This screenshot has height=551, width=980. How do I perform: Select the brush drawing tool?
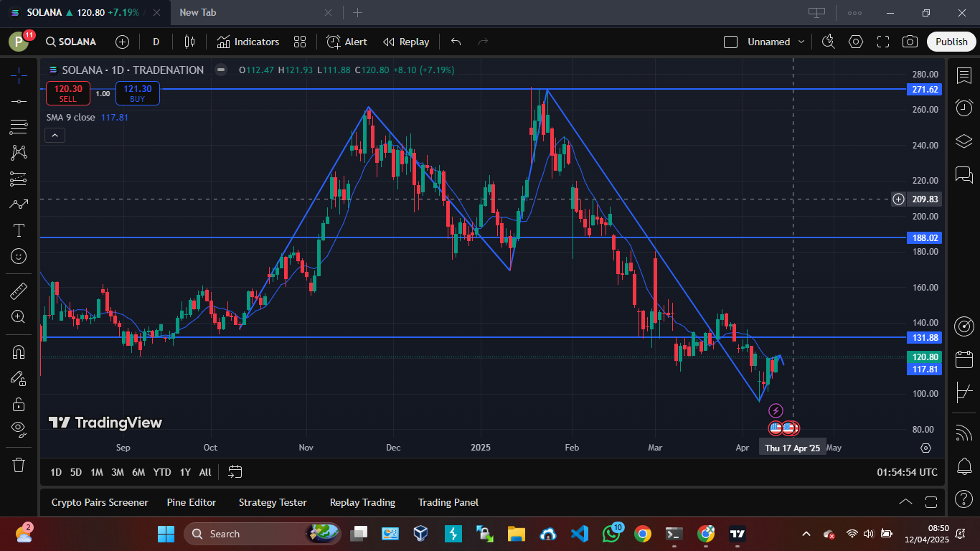(x=19, y=204)
